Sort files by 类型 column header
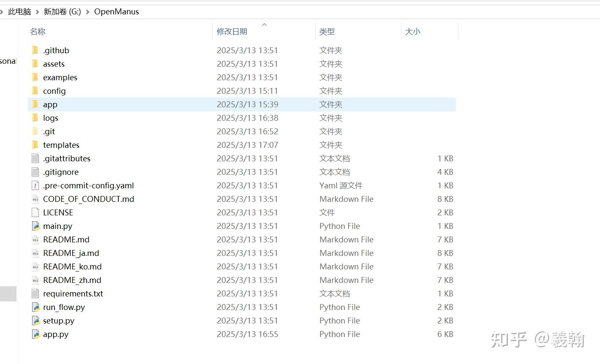The height and width of the screenshot is (364, 600). click(327, 32)
